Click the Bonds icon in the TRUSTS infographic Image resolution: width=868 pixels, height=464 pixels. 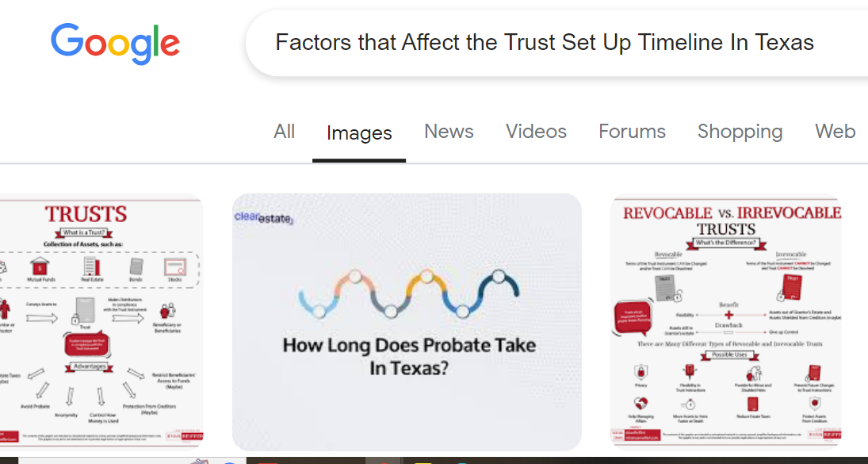tap(136, 266)
